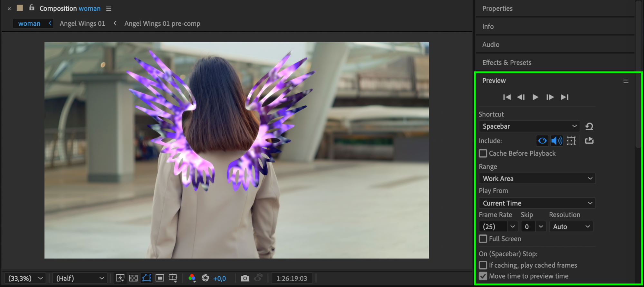Toggle the transparency grid icon
The width and height of the screenshot is (644, 287).
(x=133, y=278)
